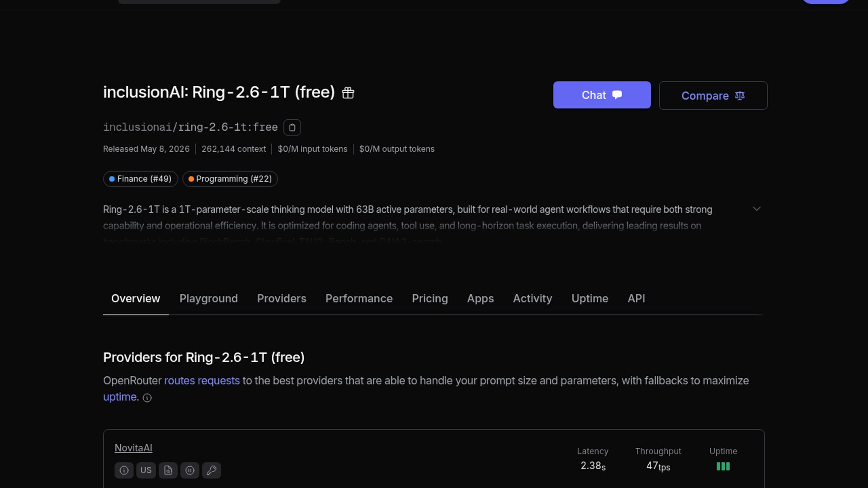Click NovitaAI provider info circle icon
The image size is (868, 488).
pos(124,470)
